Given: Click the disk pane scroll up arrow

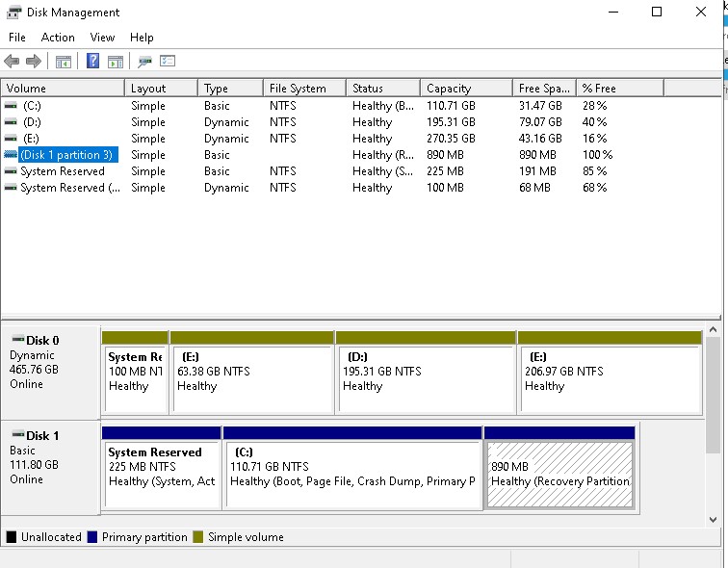Looking at the screenshot, I should click(714, 330).
